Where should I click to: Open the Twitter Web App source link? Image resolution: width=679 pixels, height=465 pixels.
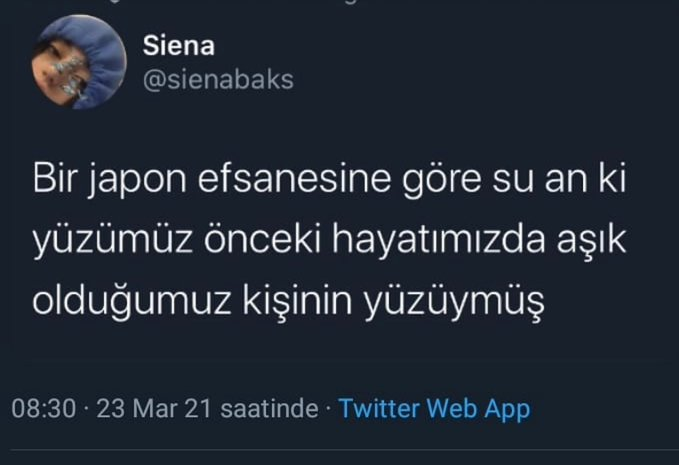click(x=434, y=408)
